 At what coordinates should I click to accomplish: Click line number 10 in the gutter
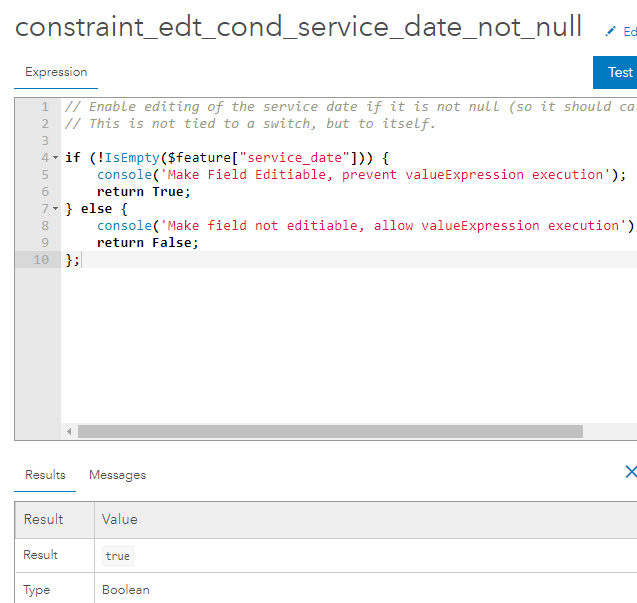(41, 260)
